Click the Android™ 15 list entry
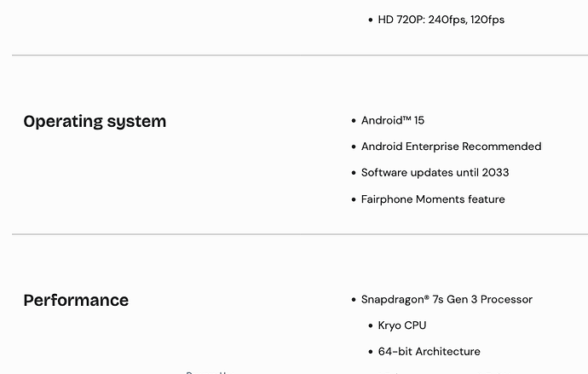This screenshot has height=374, width=588. [x=392, y=121]
